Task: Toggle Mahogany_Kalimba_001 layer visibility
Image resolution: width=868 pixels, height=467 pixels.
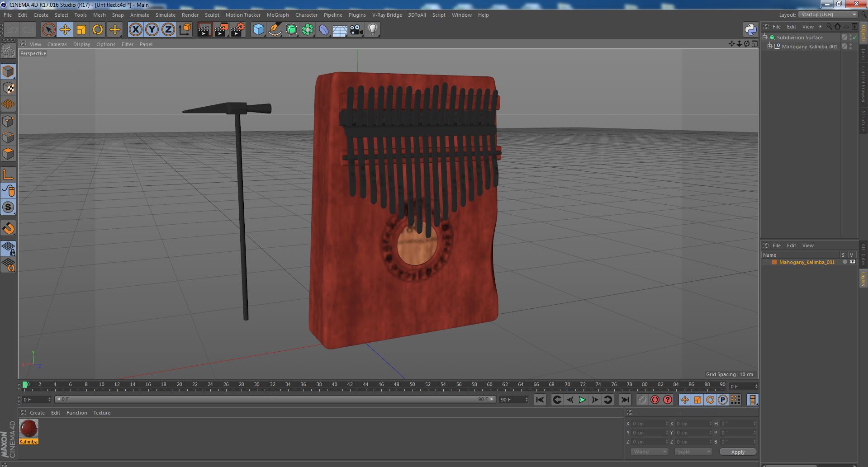Action: coord(853,262)
